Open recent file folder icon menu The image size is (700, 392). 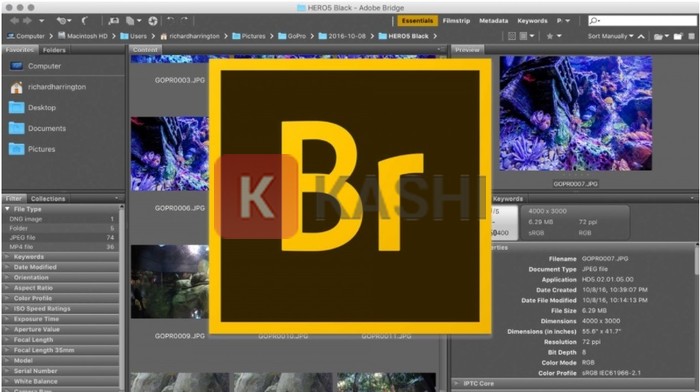661,36
